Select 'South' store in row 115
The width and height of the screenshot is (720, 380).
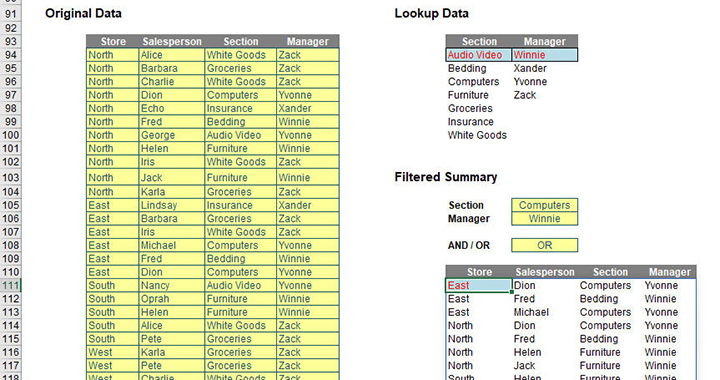112,339
